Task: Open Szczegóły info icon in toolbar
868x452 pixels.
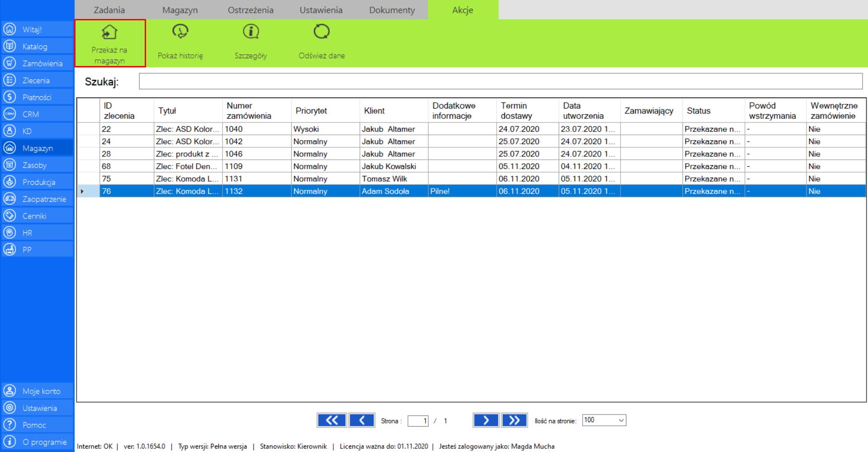Action: point(251,32)
